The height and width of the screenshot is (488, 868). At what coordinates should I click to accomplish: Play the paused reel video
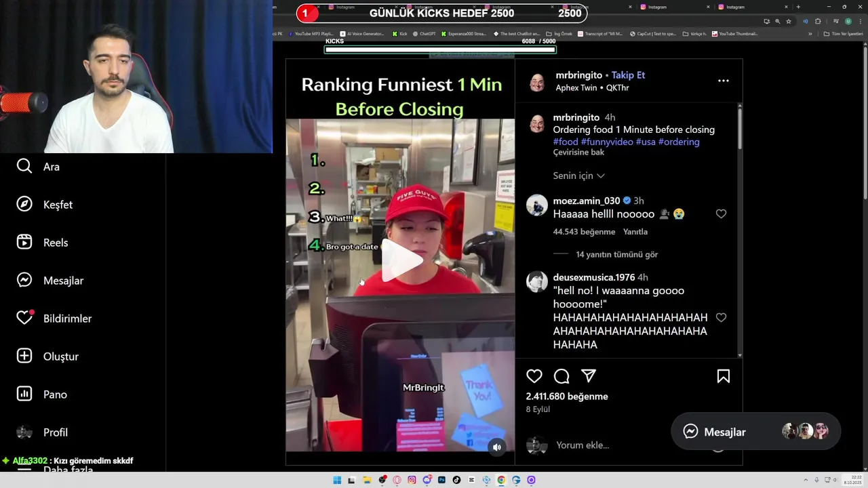click(x=401, y=260)
